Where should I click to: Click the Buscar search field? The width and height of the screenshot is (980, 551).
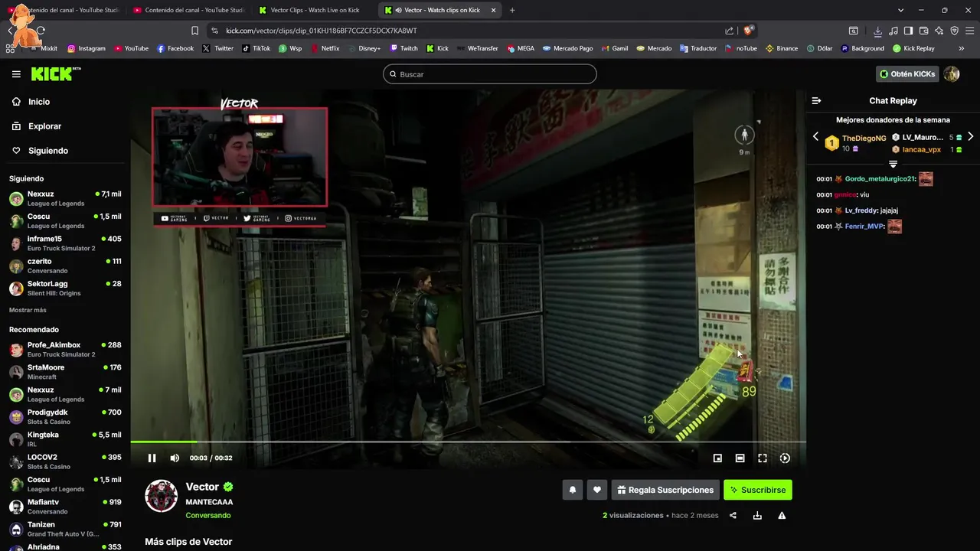(x=490, y=74)
